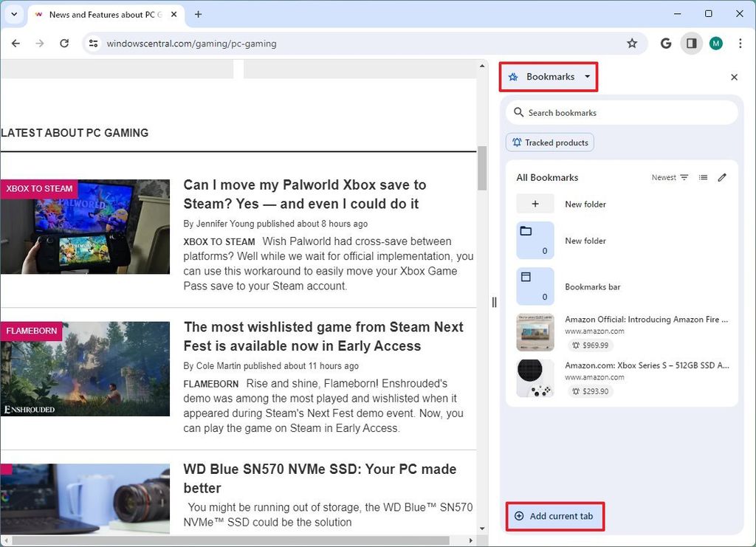Click Add current tab button

[554, 516]
